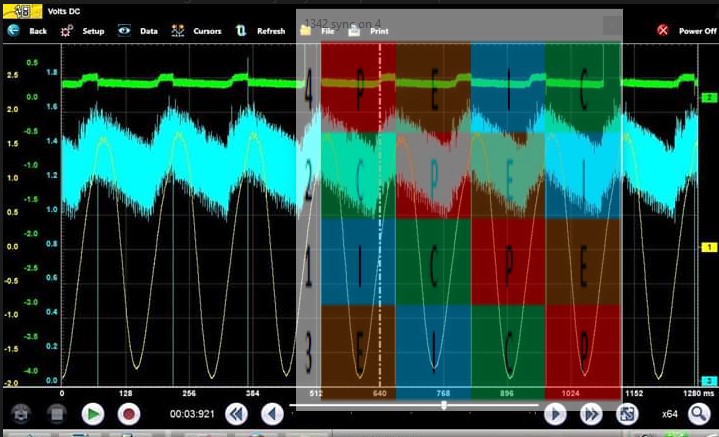This screenshot has height=437, width=719.
Task: Select the yellow channel 1 marker
Action: (x=708, y=247)
